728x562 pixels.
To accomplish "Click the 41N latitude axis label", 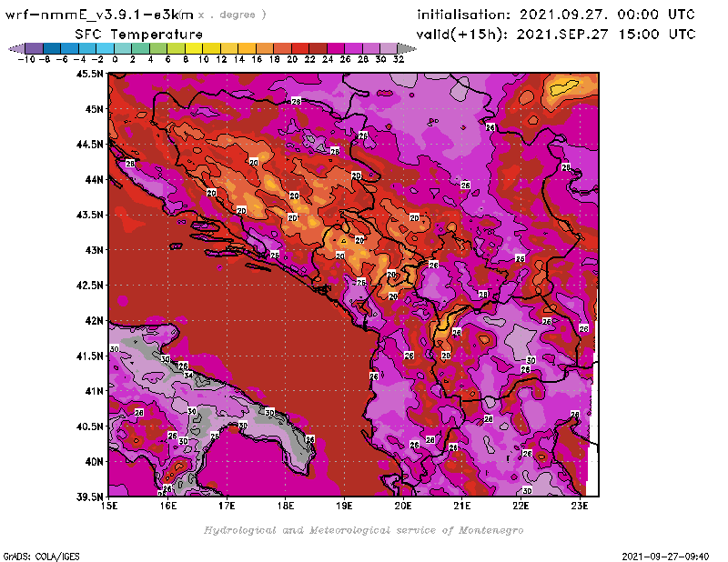I will [x=94, y=391].
